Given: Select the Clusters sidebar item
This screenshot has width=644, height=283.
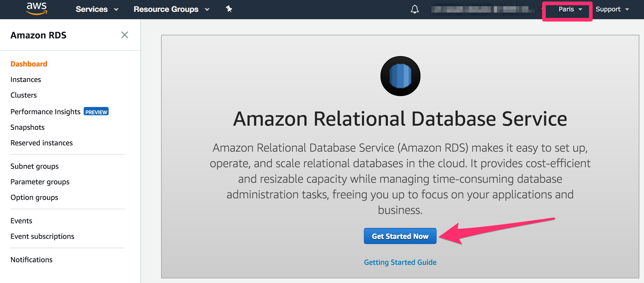Looking at the screenshot, I should click(23, 95).
